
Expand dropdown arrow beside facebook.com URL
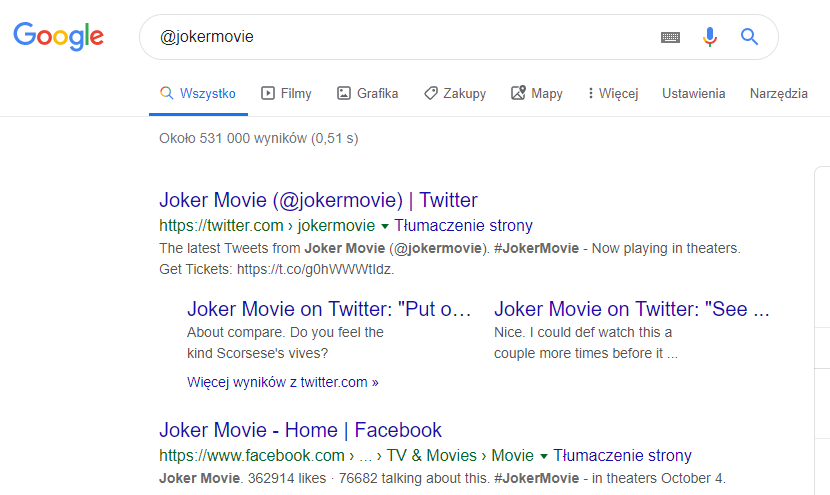coord(543,456)
